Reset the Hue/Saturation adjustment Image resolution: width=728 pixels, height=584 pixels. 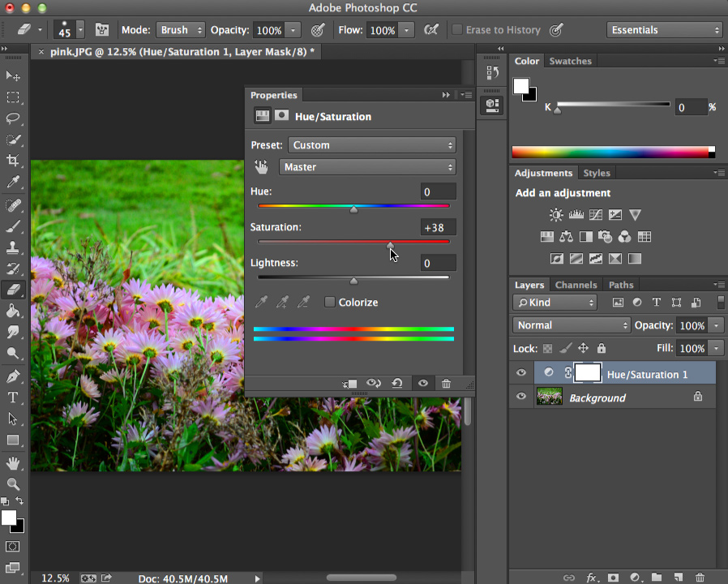point(397,383)
